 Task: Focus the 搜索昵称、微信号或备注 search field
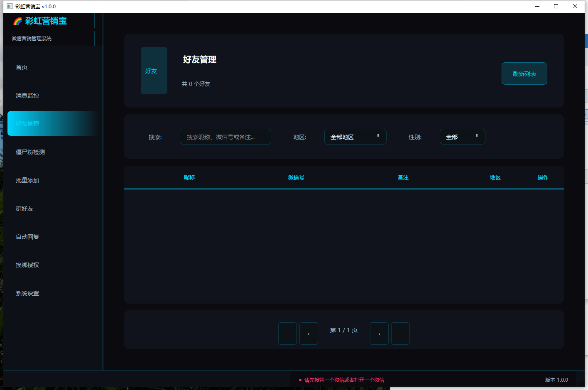point(225,137)
